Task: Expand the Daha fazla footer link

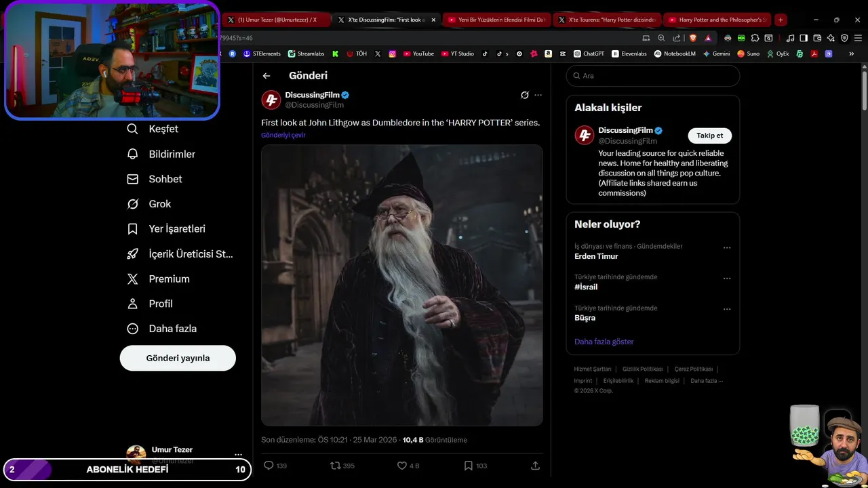Action: coord(707,381)
